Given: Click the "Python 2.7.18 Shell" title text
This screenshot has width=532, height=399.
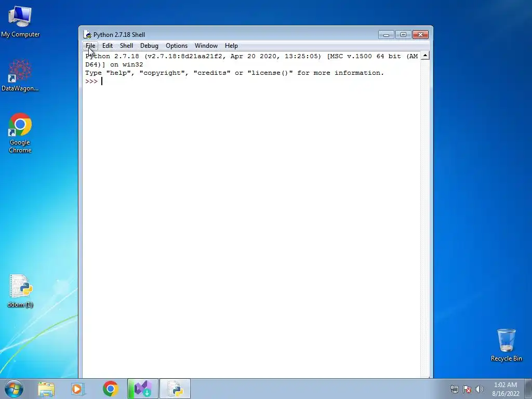Looking at the screenshot, I should pos(119,35).
